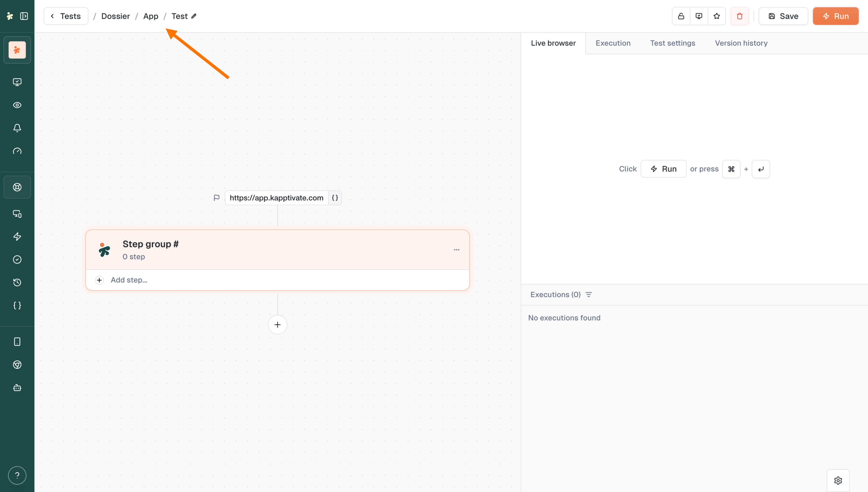
Task: Click the red trash delete icon
Action: point(739,16)
